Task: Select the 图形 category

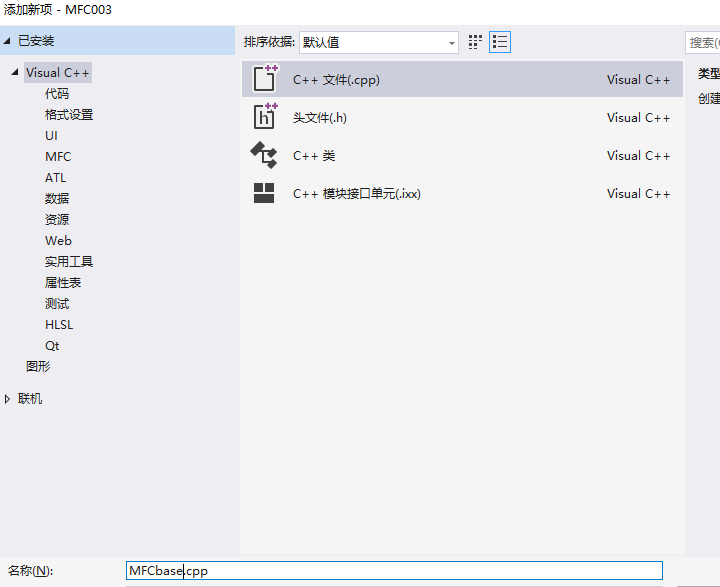Action: [x=38, y=367]
